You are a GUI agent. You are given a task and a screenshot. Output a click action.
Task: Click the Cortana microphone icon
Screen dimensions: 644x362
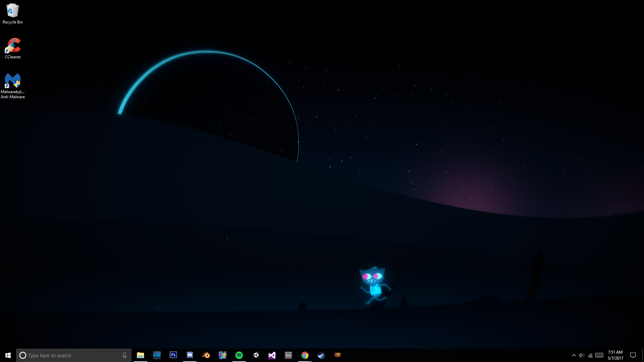click(124, 355)
